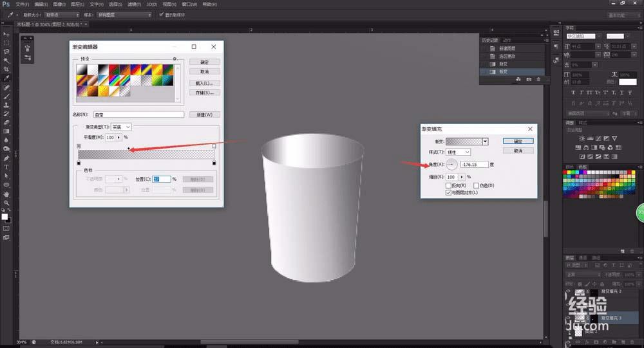Enable the 反向(R) reverse checkbox
Viewport: 644px width, 348px height.
(449, 185)
